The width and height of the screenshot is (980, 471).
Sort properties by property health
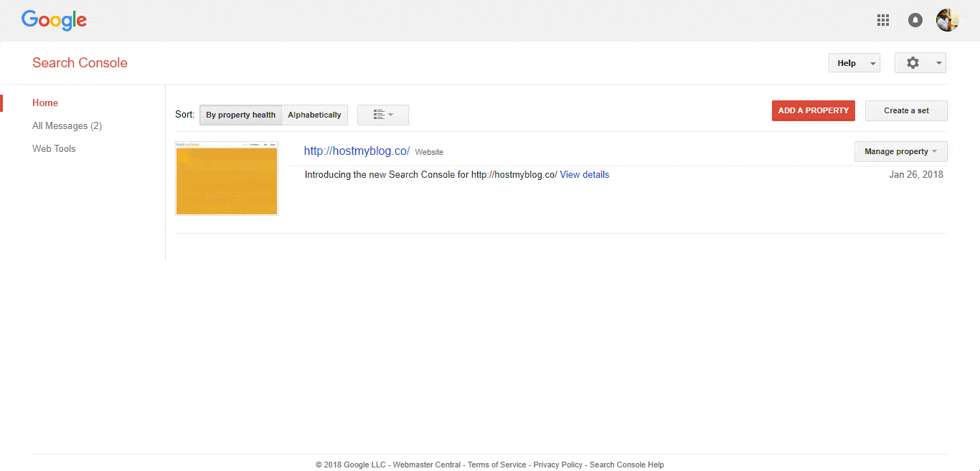click(x=240, y=115)
